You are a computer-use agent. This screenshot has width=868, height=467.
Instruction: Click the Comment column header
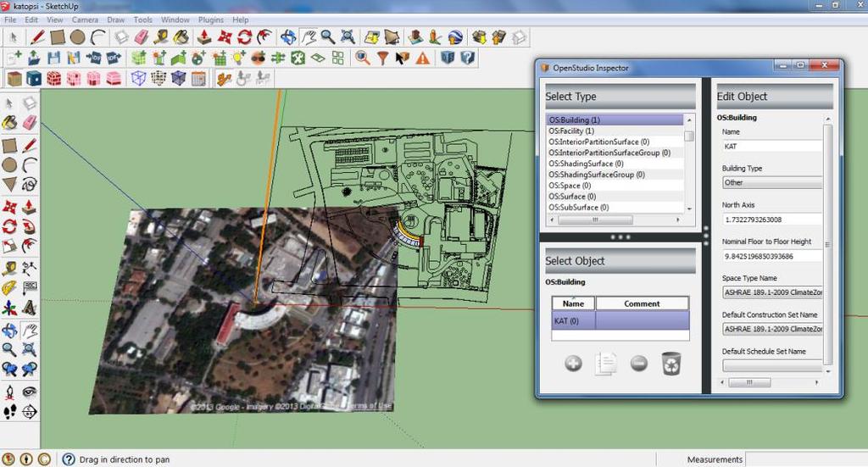(x=643, y=303)
